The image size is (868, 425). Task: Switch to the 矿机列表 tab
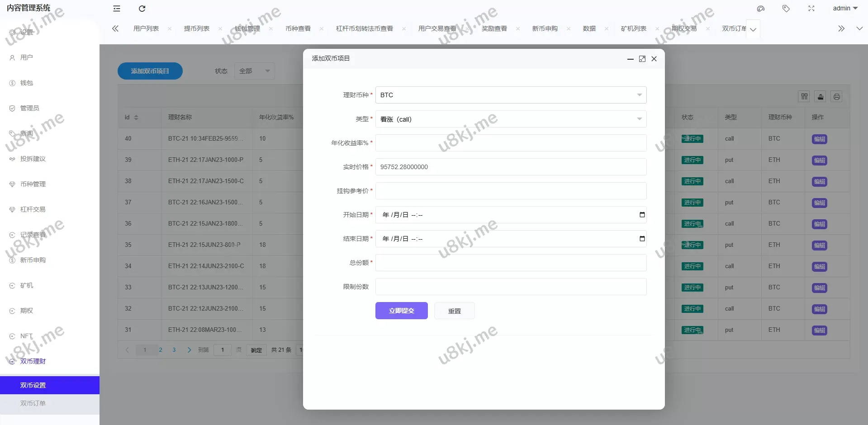(633, 28)
